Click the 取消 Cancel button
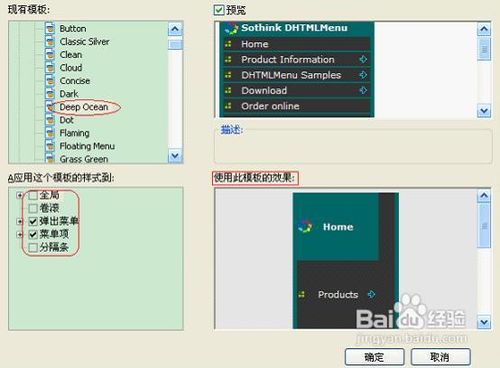Viewport: 500px width, 368px height. click(x=440, y=357)
